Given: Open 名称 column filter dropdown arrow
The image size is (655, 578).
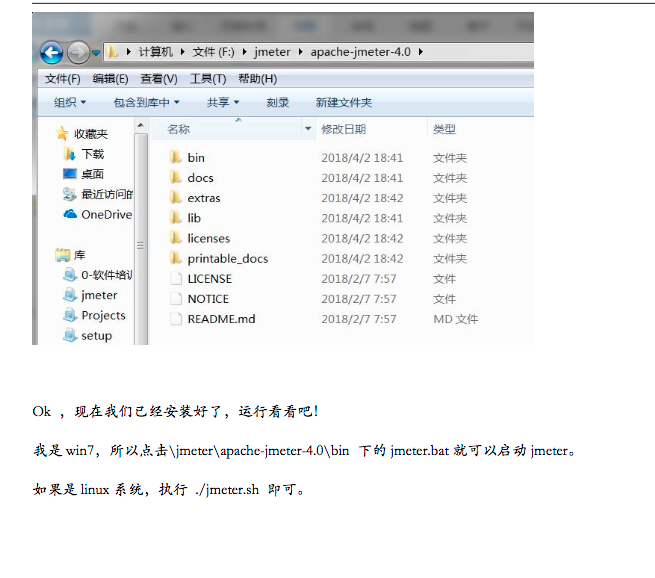Looking at the screenshot, I should (308, 129).
